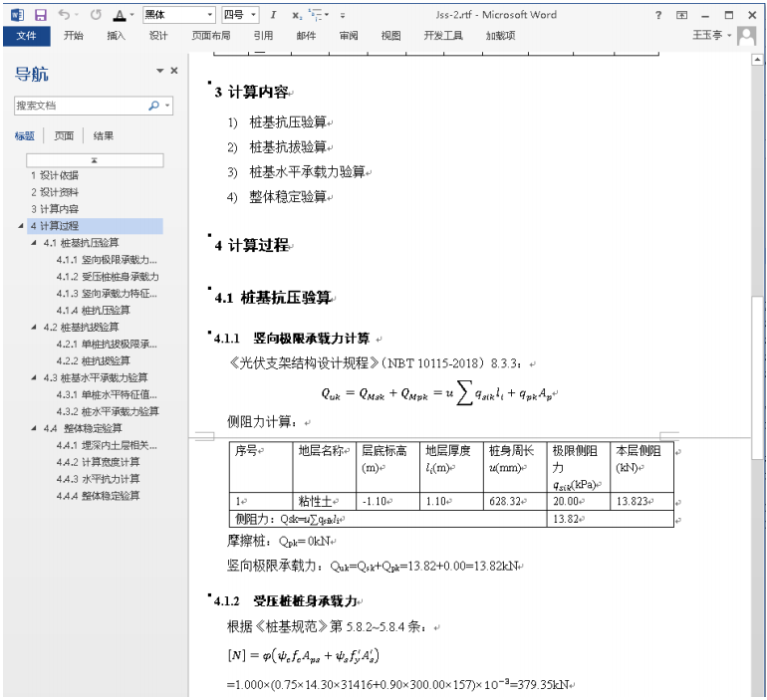The width and height of the screenshot is (767, 700).
Task: Click the Word Help question mark icon
Action: pyautogui.click(x=658, y=15)
